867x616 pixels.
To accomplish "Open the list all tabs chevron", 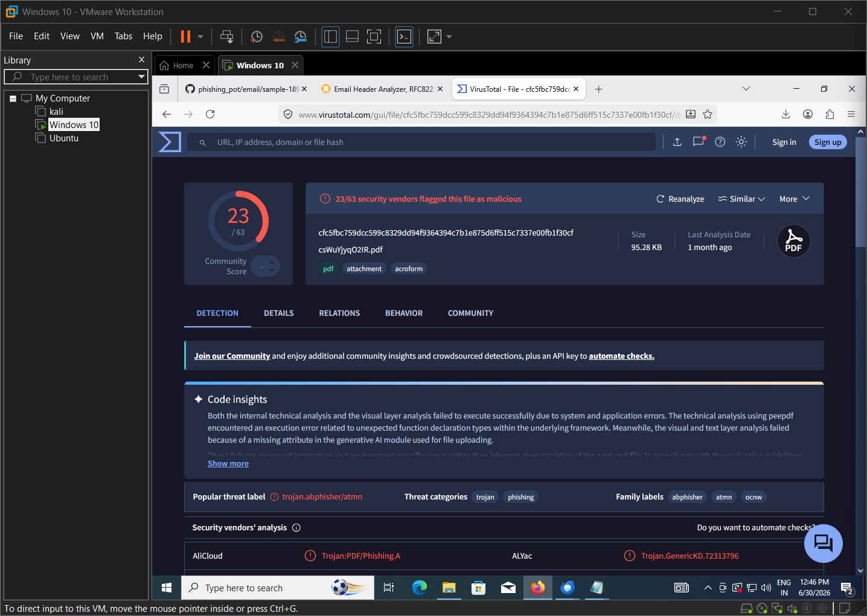I will click(746, 89).
